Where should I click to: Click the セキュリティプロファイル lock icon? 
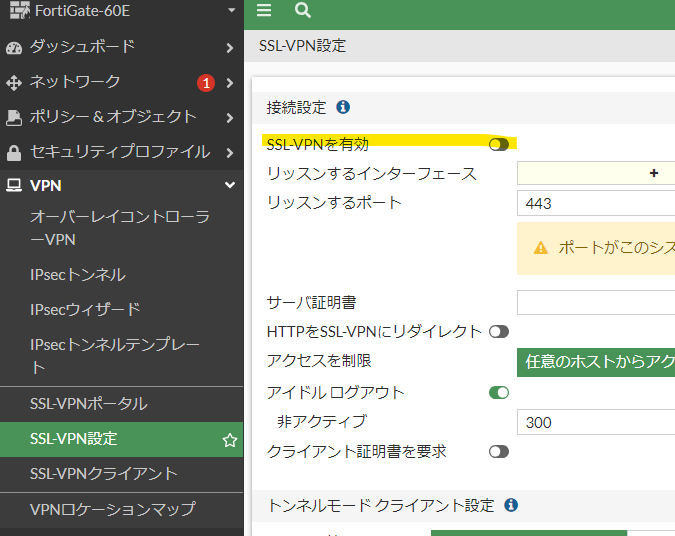[x=14, y=152]
